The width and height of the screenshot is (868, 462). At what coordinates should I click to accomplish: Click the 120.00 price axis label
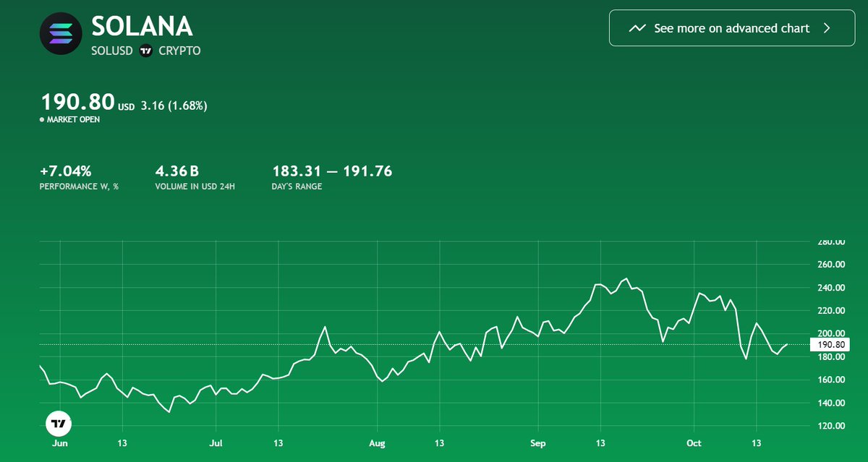pyautogui.click(x=830, y=427)
